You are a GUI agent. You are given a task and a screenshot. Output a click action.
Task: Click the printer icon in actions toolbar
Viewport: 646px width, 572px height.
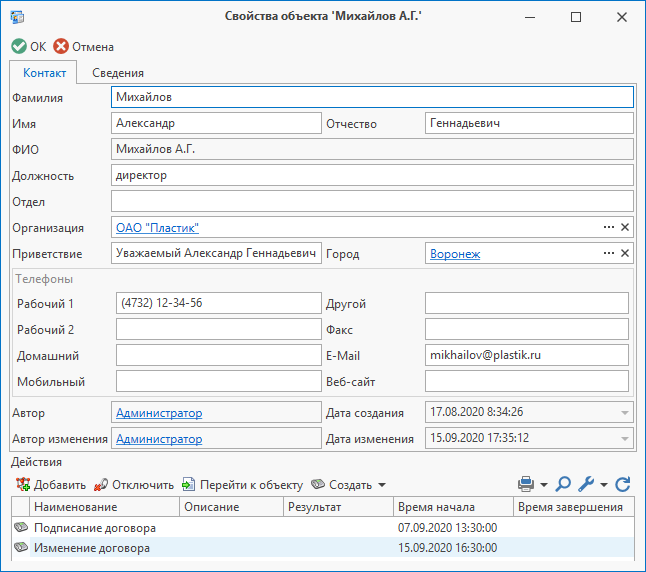[526, 484]
